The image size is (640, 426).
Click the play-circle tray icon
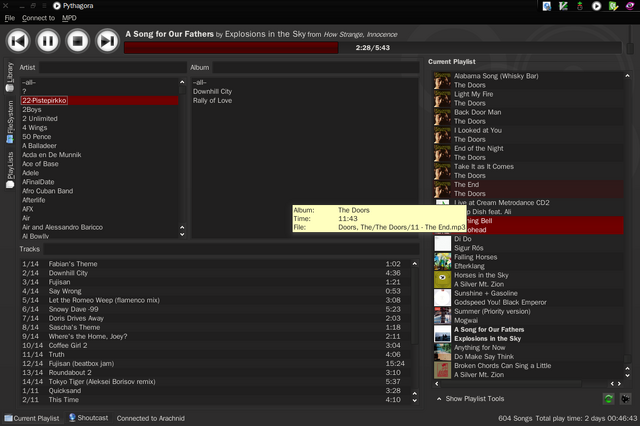point(596,6)
